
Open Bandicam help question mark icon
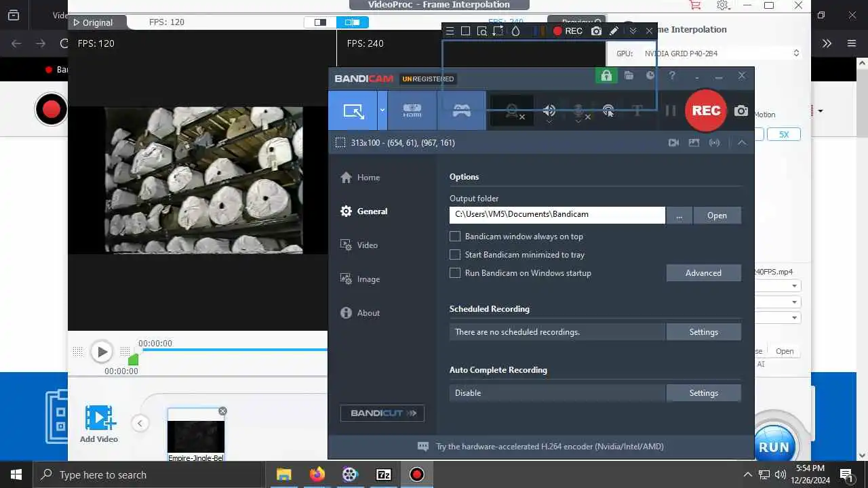click(672, 76)
